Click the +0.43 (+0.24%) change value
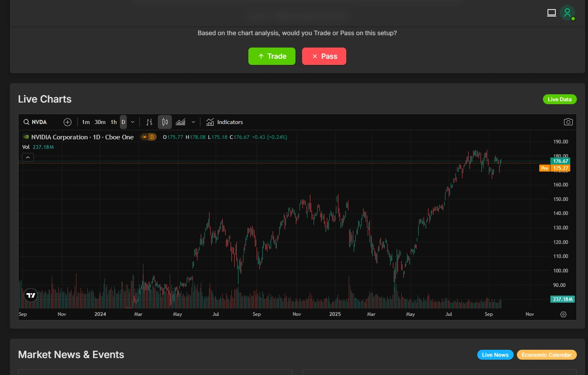 [x=269, y=137]
